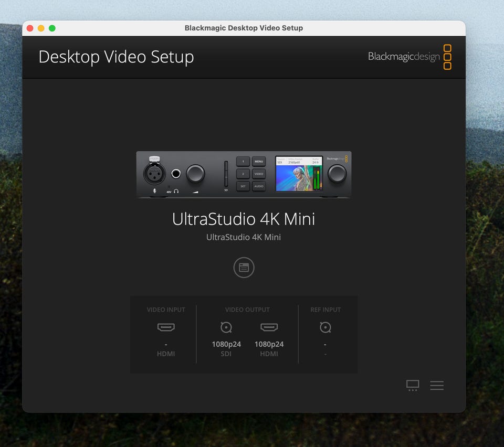Click the headphone jack on the device image
504x447 pixels.
coord(176,174)
